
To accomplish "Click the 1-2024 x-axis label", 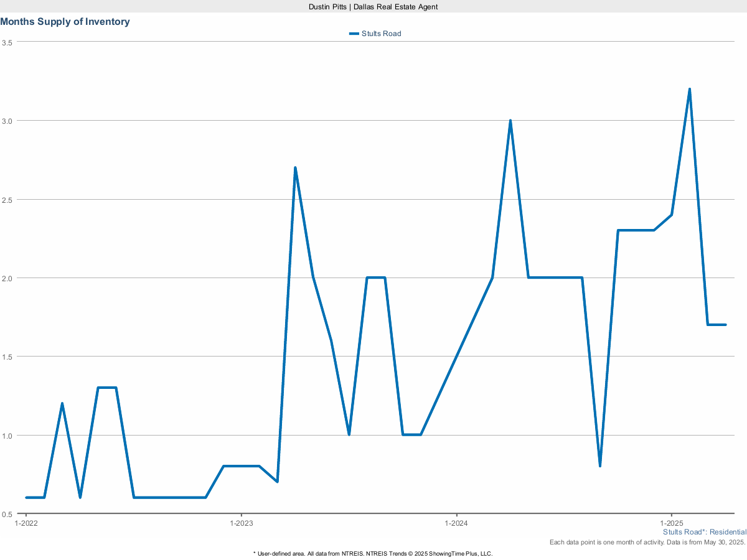I will coord(457,524).
